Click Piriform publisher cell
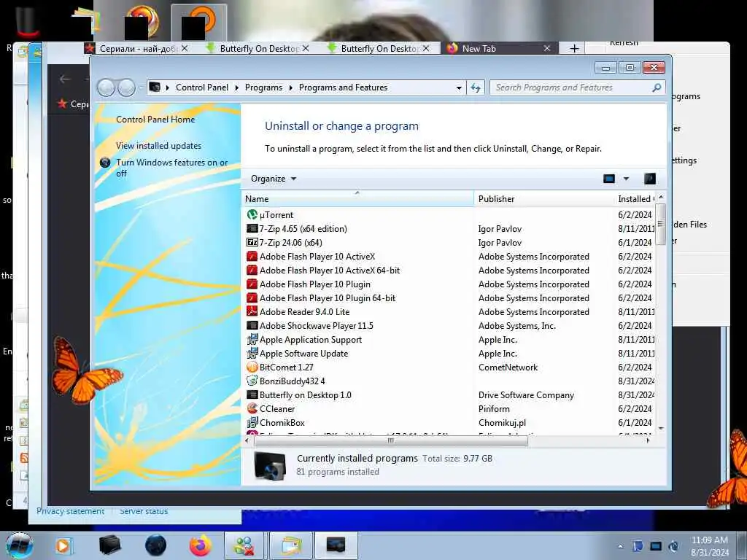The image size is (747, 560). 494,408
